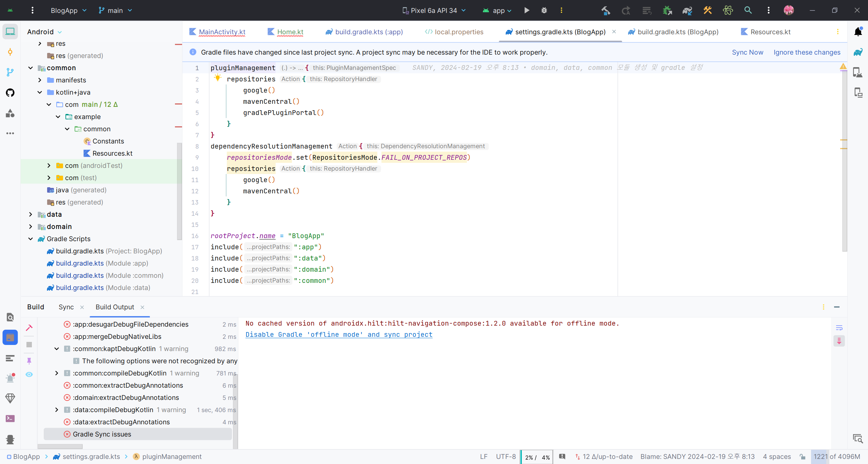Toggle scroll to end in build output

pos(839,341)
